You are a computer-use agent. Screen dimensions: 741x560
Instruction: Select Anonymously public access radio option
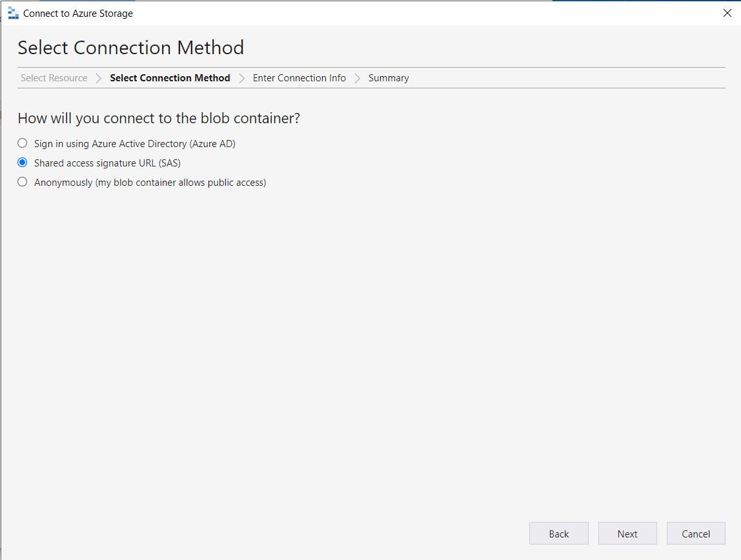(22, 182)
